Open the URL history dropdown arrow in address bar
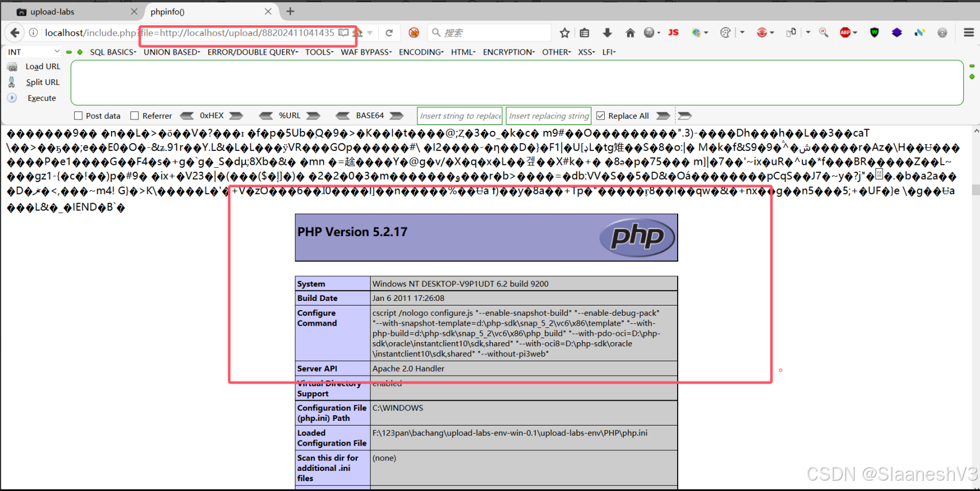Image resolution: width=980 pixels, height=491 pixels. [370, 33]
